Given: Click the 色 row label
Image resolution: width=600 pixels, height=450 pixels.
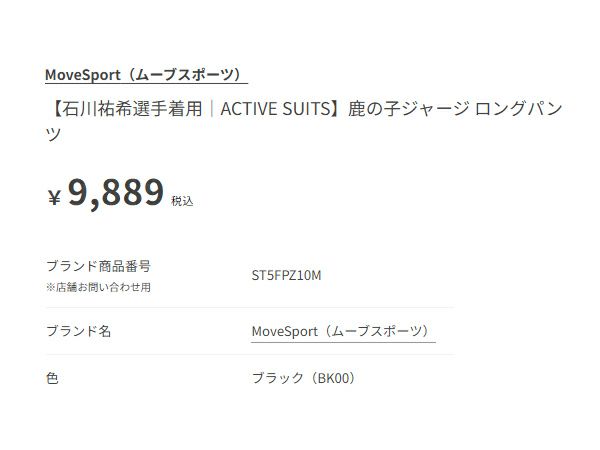Looking at the screenshot, I should pyautogui.click(x=53, y=379).
